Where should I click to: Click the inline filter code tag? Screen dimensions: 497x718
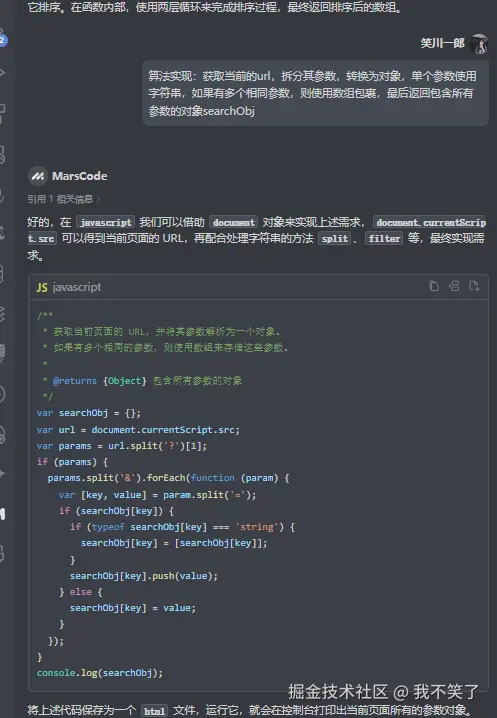(x=384, y=238)
